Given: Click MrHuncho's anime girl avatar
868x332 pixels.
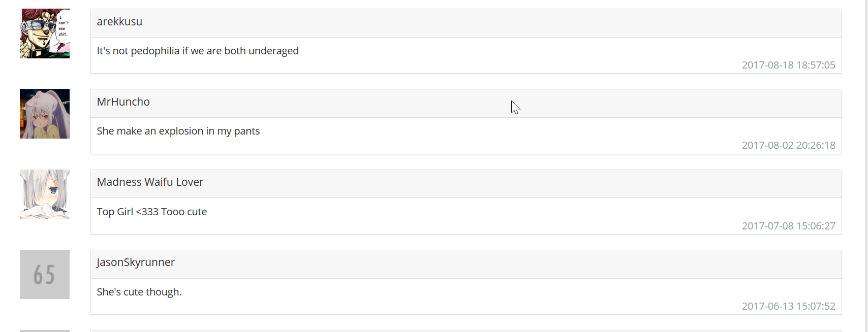Looking at the screenshot, I should point(45,114).
